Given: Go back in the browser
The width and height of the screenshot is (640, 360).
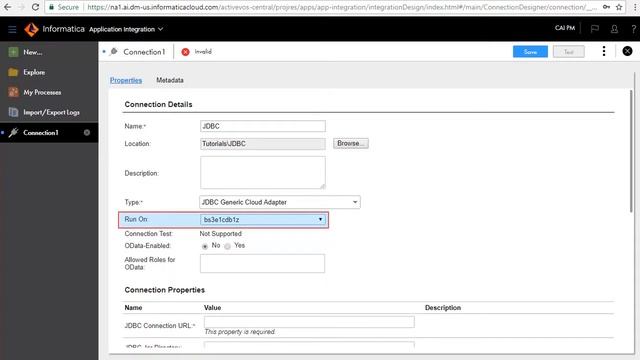Looking at the screenshot, I should [7, 7].
